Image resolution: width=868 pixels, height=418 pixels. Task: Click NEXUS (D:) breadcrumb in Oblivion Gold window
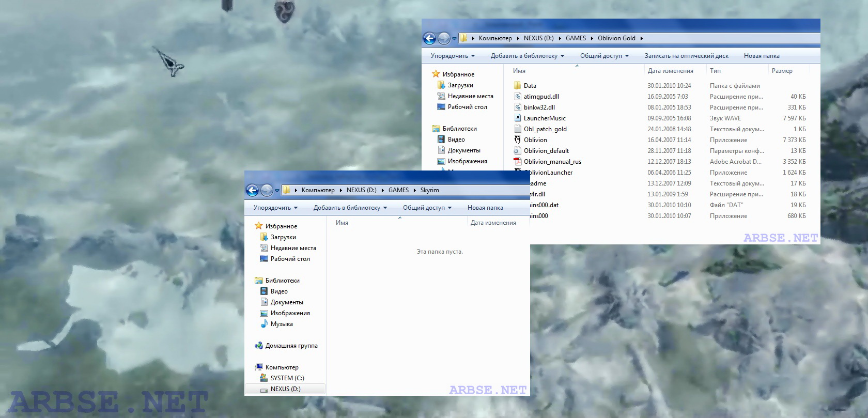coord(538,38)
